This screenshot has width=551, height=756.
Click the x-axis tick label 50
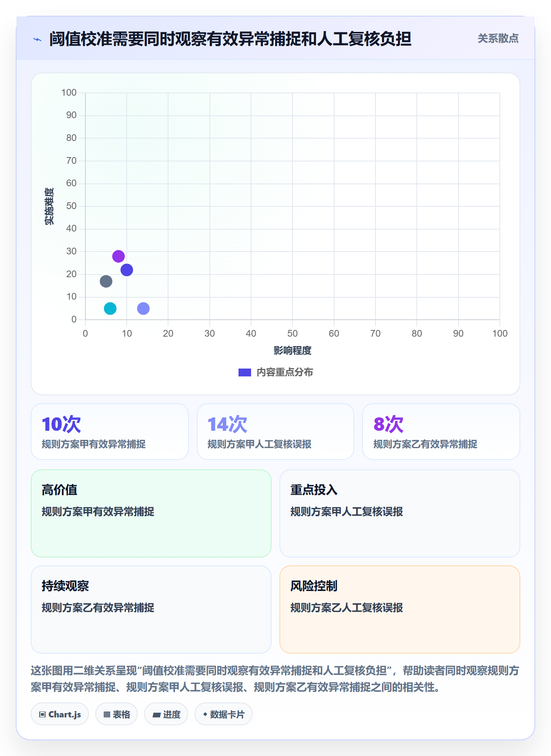(292, 334)
